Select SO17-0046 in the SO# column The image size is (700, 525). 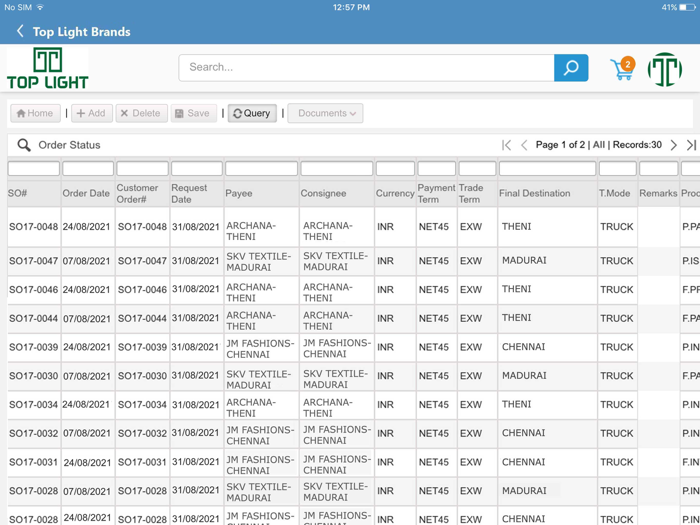click(33, 290)
